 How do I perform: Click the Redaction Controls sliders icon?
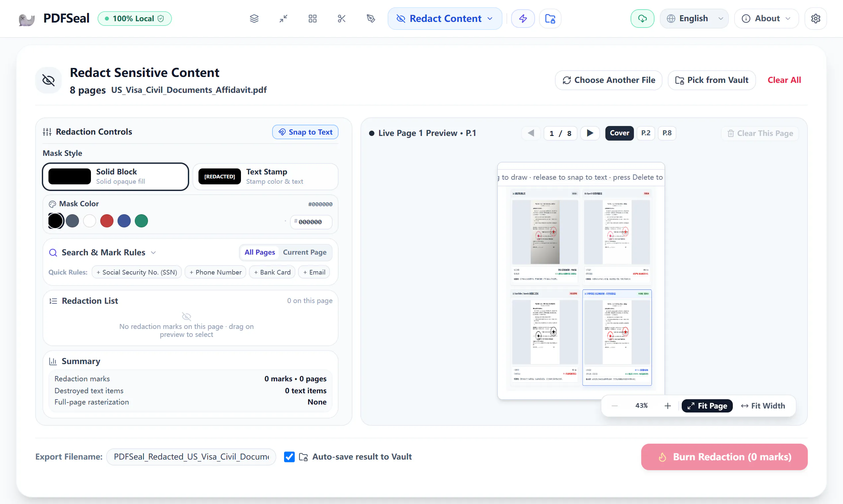click(x=47, y=132)
